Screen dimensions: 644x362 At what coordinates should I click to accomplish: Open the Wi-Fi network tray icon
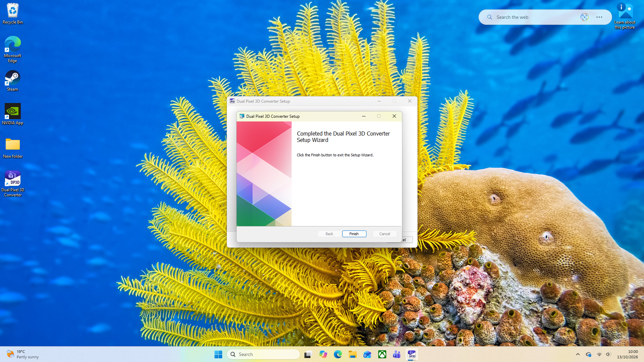point(599,354)
